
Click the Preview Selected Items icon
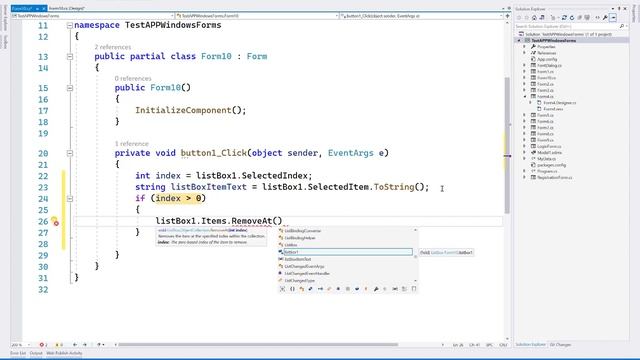[x=613, y=18]
